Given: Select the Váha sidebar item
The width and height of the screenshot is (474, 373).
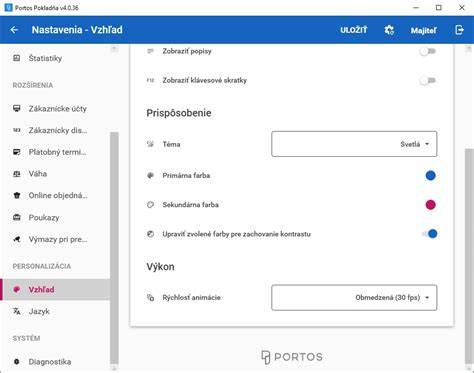Looking at the screenshot, I should pos(55,174).
